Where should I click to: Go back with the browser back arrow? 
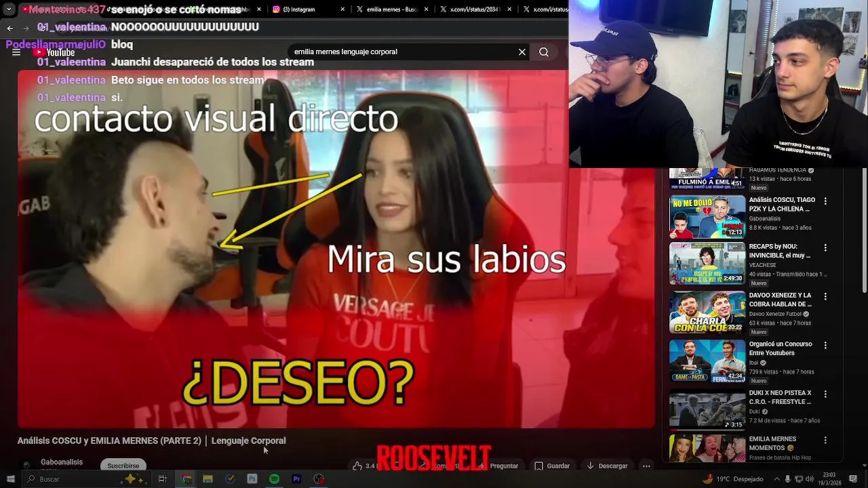pyautogui.click(x=9, y=28)
